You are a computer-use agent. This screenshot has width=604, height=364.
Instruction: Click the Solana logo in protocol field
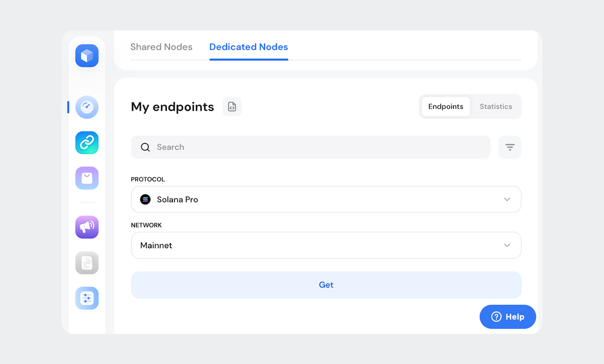tap(145, 199)
